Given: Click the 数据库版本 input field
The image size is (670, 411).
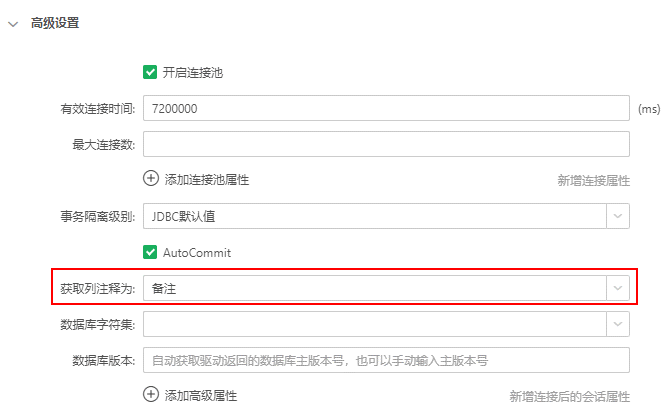Looking at the screenshot, I should (386, 360).
